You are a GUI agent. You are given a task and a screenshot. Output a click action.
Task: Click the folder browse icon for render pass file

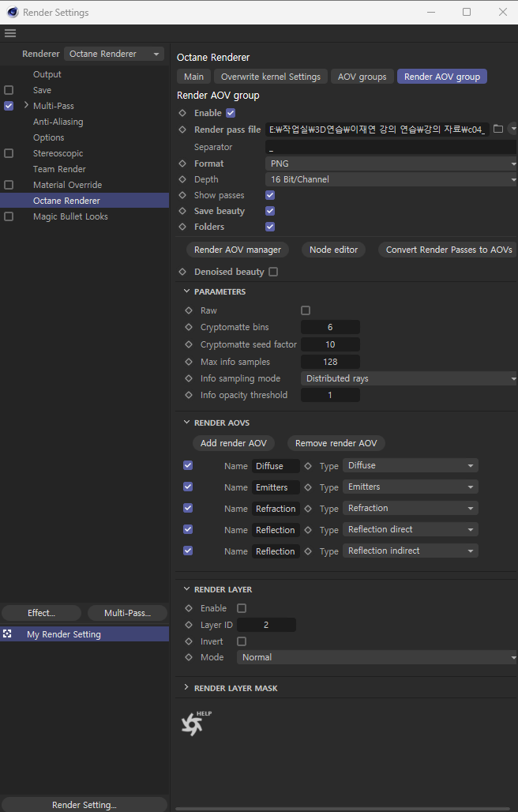pyautogui.click(x=498, y=130)
